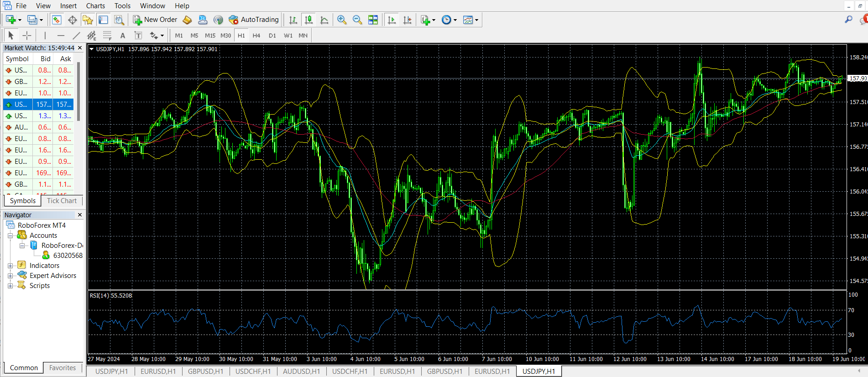Switch to the Favorites tab in Navigator
868x377 pixels.
[63, 368]
